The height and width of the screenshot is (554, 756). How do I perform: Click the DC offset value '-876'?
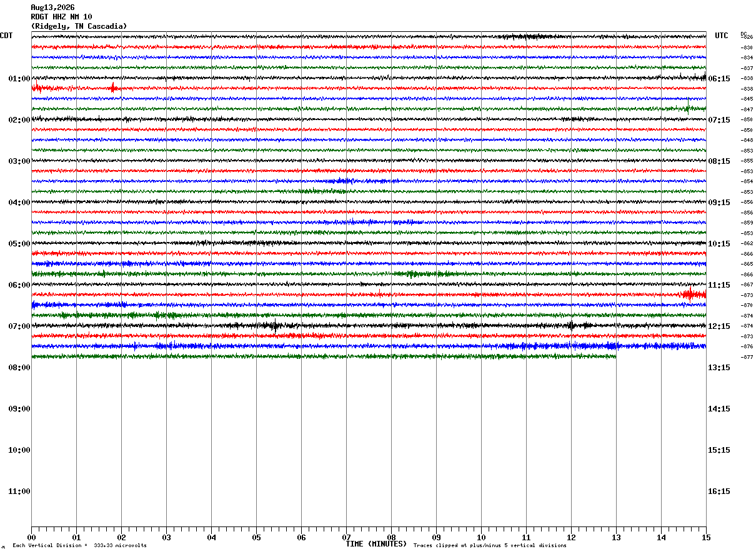pos(747,346)
